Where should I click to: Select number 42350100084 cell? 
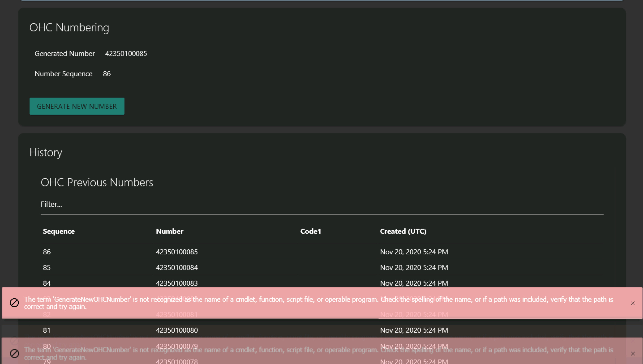[x=177, y=268]
